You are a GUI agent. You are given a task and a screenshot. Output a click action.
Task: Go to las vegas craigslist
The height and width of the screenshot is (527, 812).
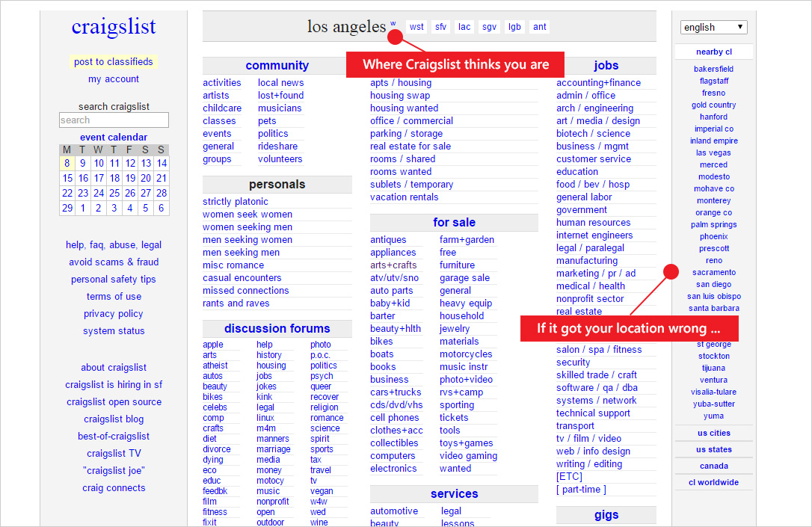tap(713, 152)
